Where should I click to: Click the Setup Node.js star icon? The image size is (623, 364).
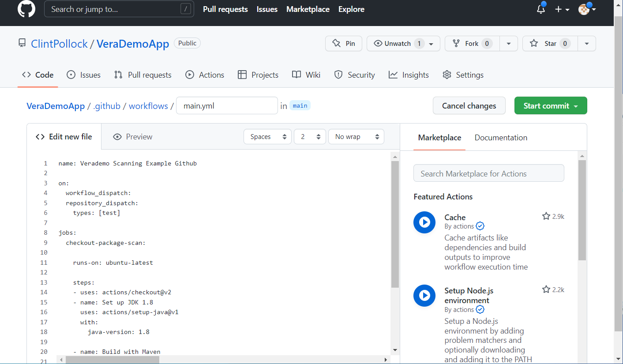tap(546, 289)
